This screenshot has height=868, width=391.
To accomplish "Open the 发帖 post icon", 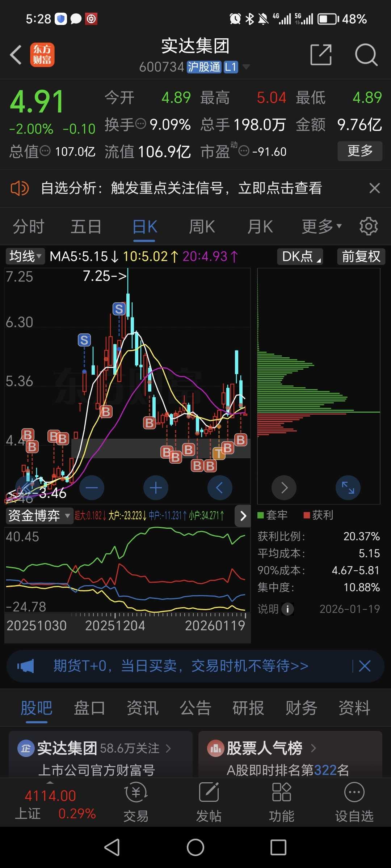I will (x=209, y=803).
